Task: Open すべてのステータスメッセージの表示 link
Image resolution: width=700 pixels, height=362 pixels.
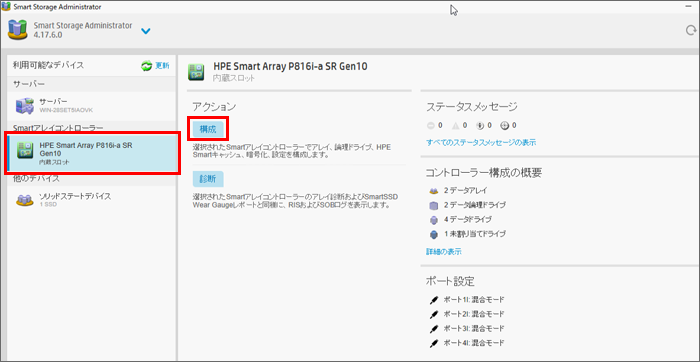Action: click(481, 143)
